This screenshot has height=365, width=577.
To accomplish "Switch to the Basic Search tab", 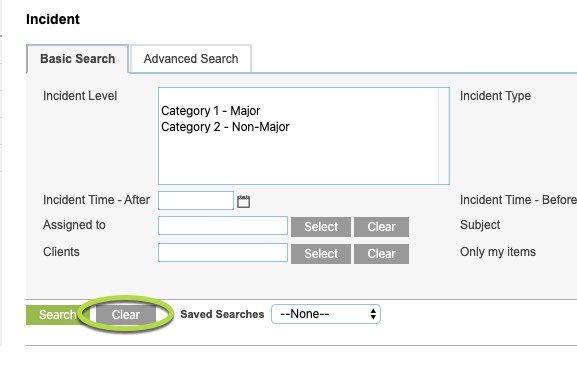I will (77, 59).
